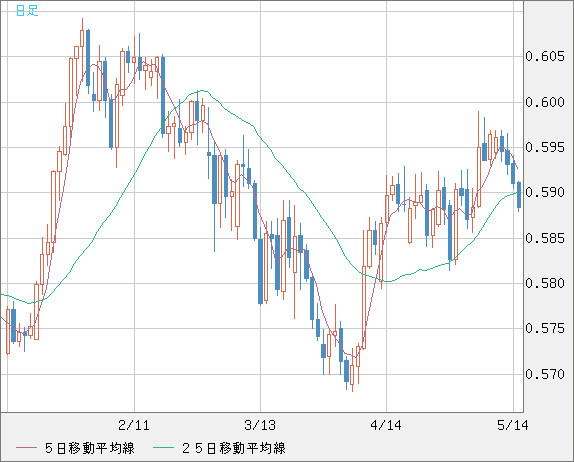Click the 3/13 date axis label
This screenshot has height=462, width=574.
(x=260, y=425)
